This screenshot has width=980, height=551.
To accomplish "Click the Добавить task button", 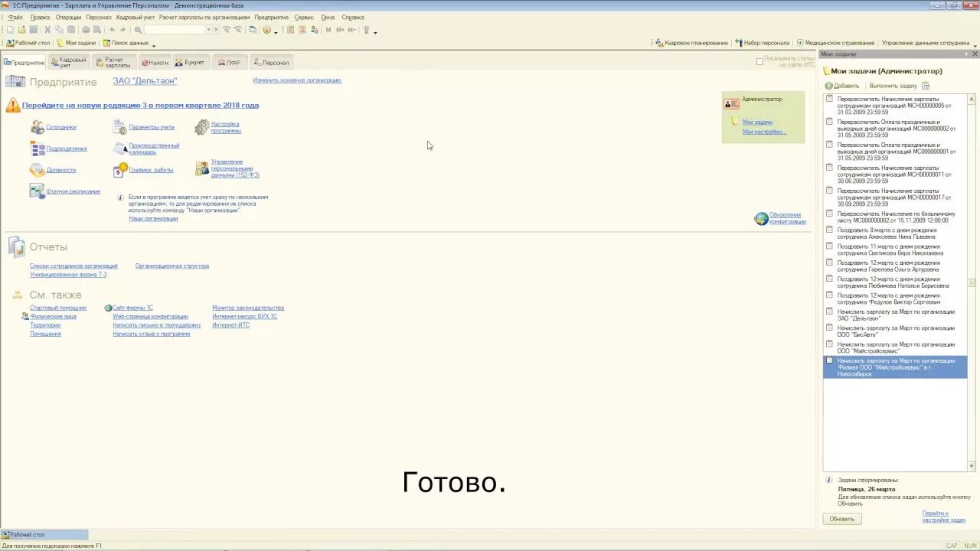I will point(842,86).
